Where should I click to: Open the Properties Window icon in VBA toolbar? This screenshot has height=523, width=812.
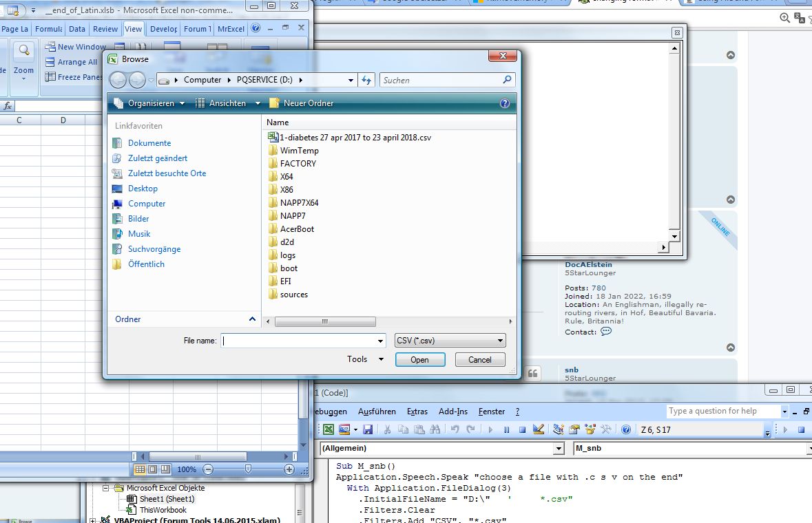click(574, 429)
